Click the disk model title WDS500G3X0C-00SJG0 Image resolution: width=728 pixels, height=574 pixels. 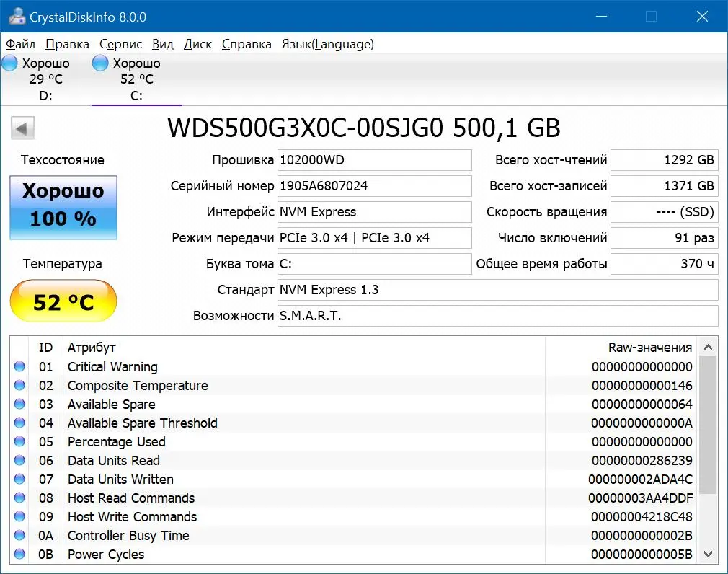click(x=305, y=128)
